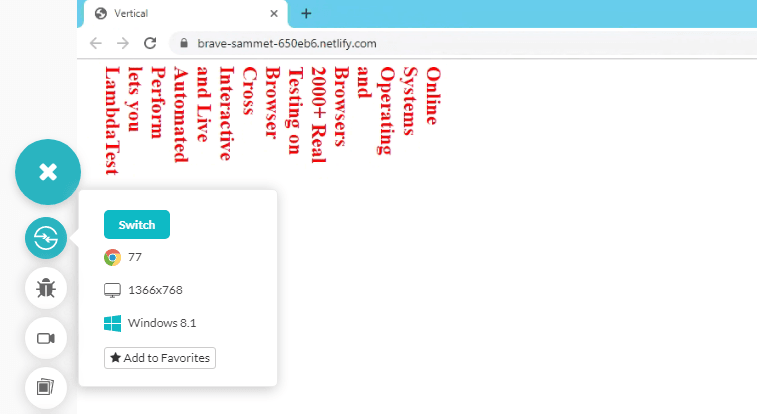Image resolution: width=757 pixels, height=414 pixels.
Task: Reload the page
Action: coord(150,43)
